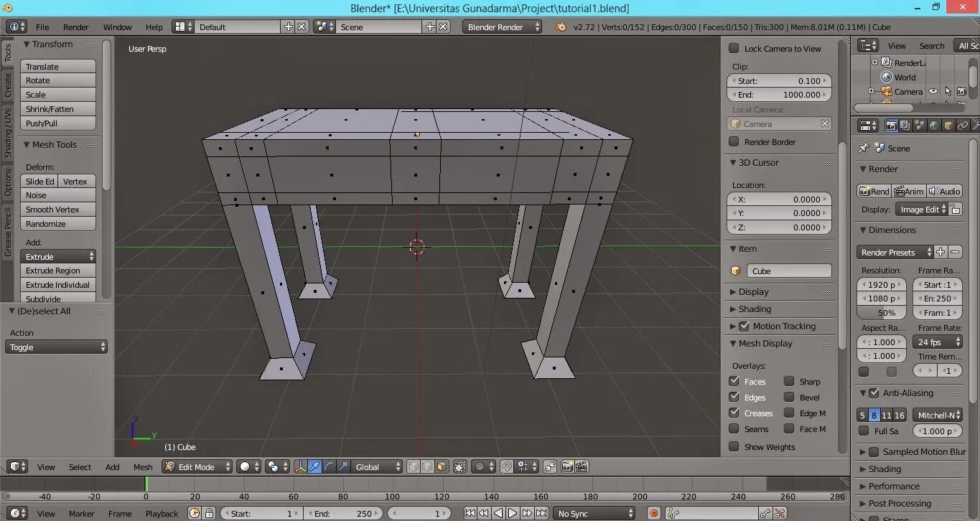Toggle camera visibility eye in outliner
Screen dimensions: 980x521
(x=933, y=92)
